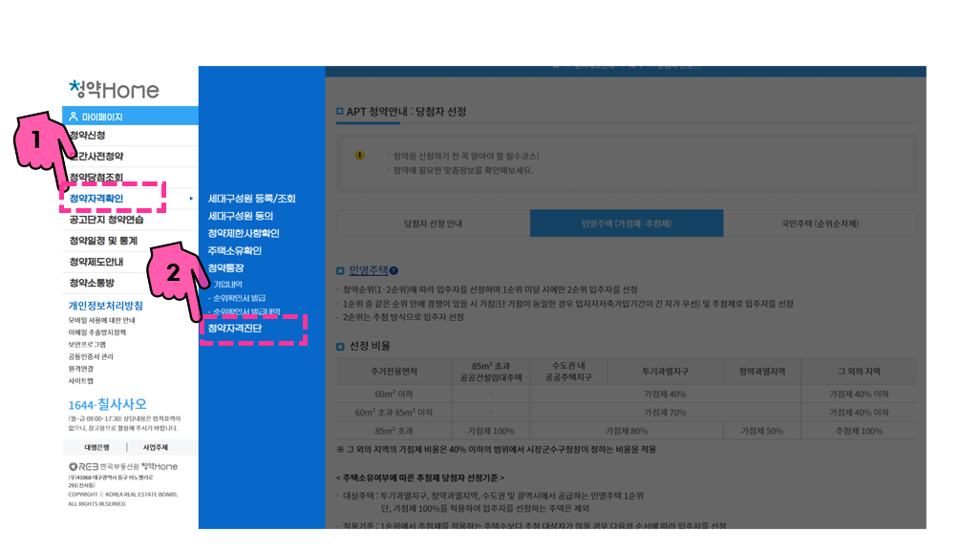Open the 청약자격진단 submenu item

[x=237, y=326]
